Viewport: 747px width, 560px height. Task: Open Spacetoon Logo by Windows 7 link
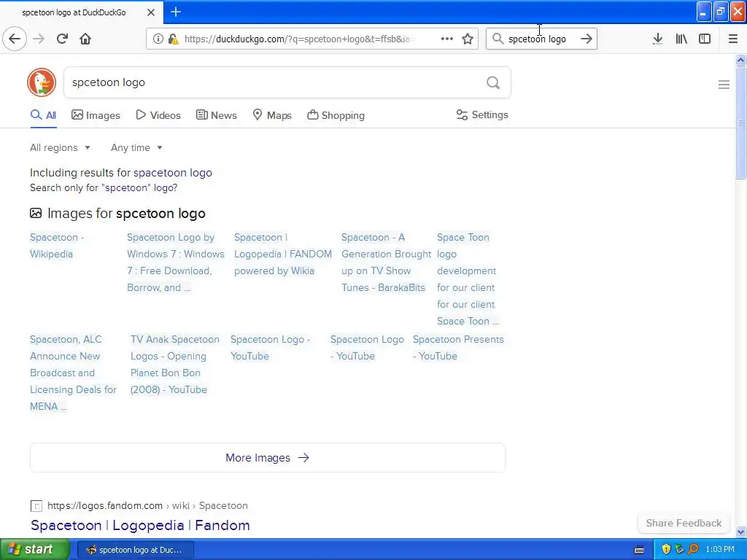pos(175,262)
